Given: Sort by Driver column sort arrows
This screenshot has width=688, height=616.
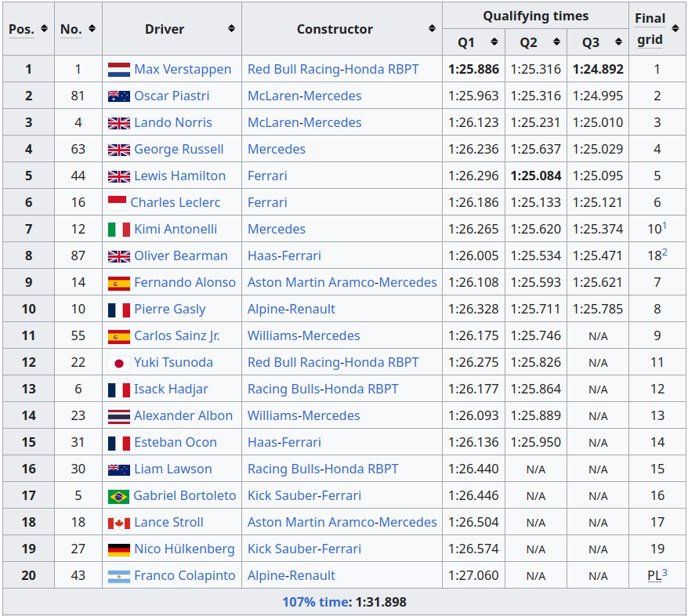Looking at the screenshot, I should (x=231, y=28).
